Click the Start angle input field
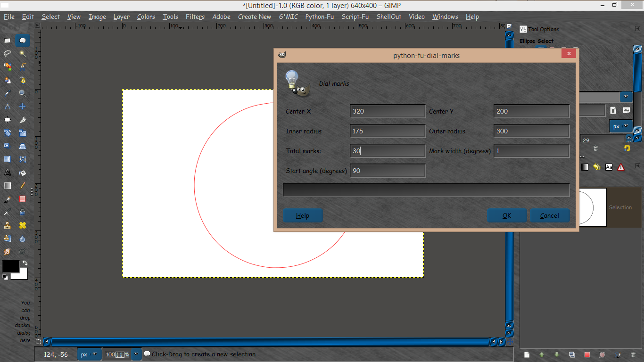Screen dimensions: 644x362 tap(388, 171)
